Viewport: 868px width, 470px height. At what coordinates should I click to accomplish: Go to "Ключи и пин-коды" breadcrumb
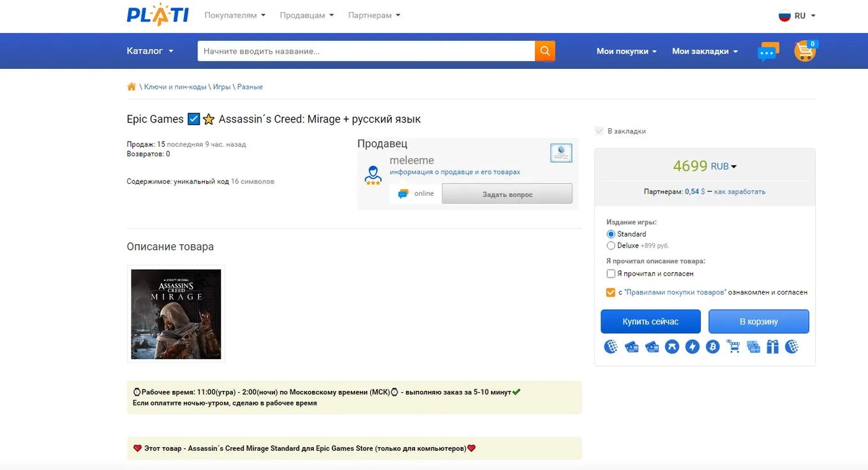coord(176,87)
